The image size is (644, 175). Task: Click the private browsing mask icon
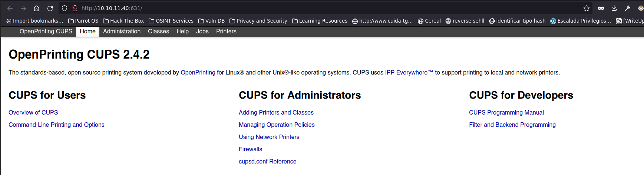601,8
